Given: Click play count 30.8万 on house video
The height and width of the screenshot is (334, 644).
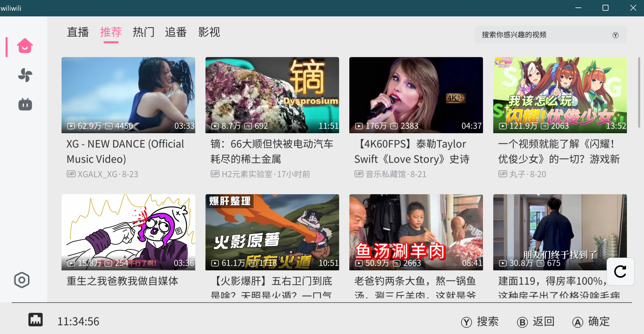Looking at the screenshot, I should 521,263.
